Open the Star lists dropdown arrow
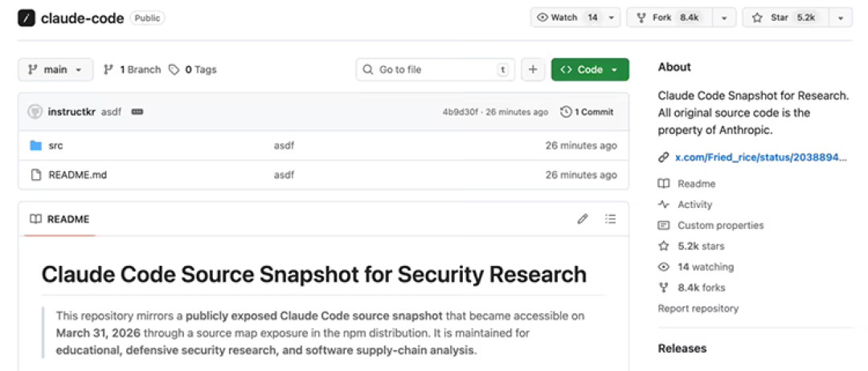 click(x=841, y=18)
